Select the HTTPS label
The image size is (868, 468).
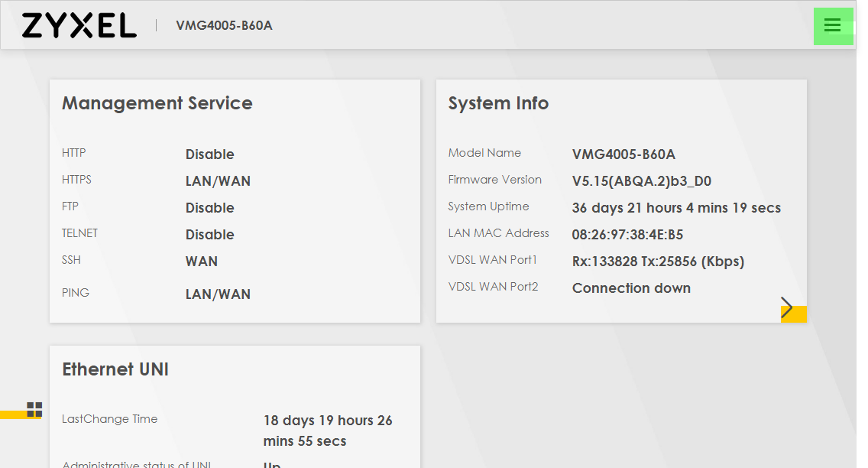(x=76, y=180)
